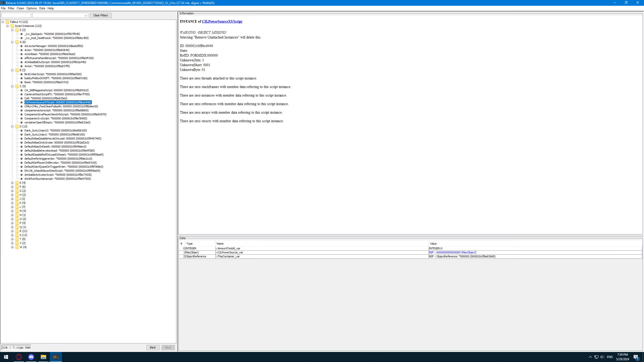
Task: Focus the filter text input field
Action: [16, 15]
